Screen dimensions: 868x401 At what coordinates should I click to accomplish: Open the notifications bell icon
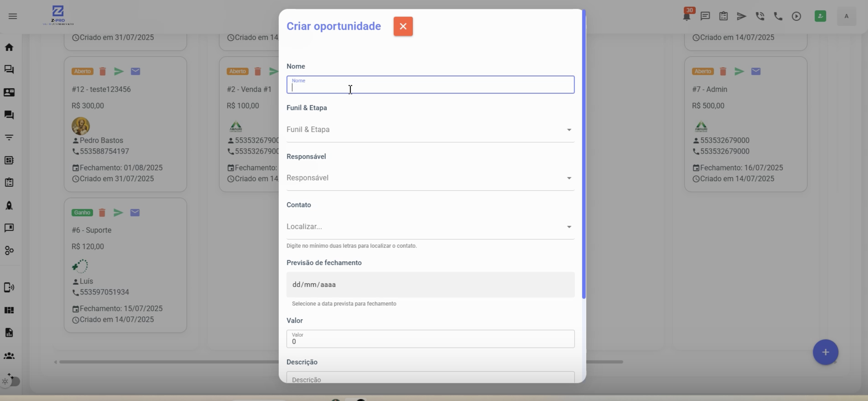coord(686,16)
